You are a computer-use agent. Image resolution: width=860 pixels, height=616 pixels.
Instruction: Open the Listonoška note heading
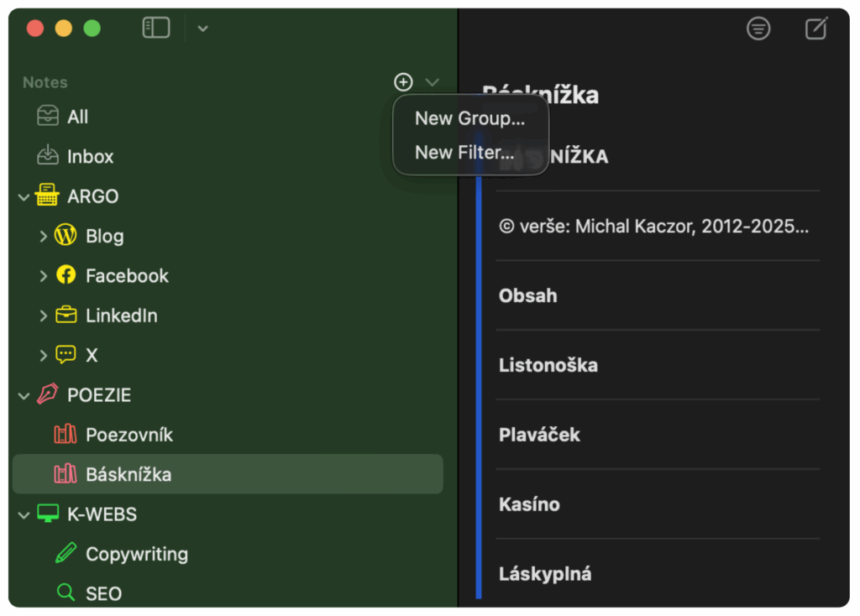tap(548, 365)
